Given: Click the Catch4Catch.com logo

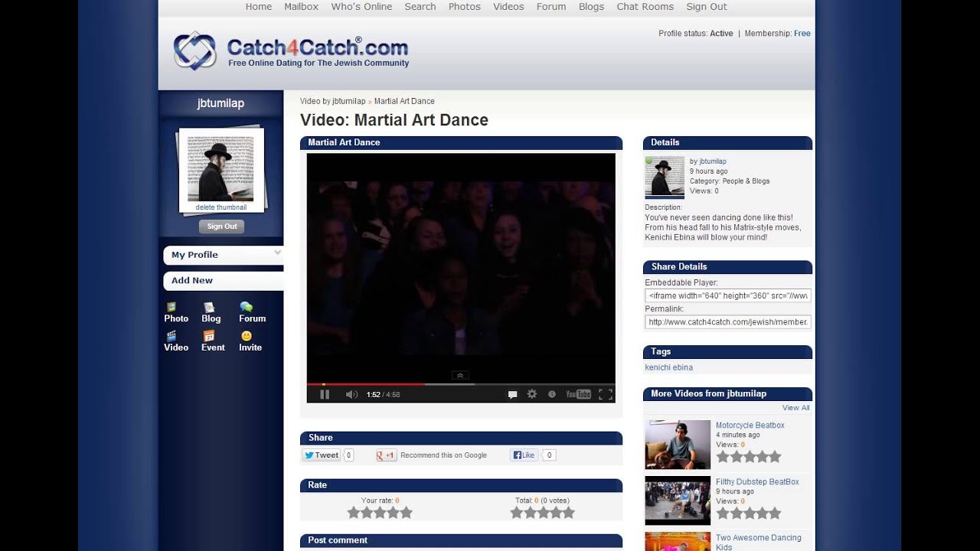Looking at the screenshot, I should click(x=291, y=51).
